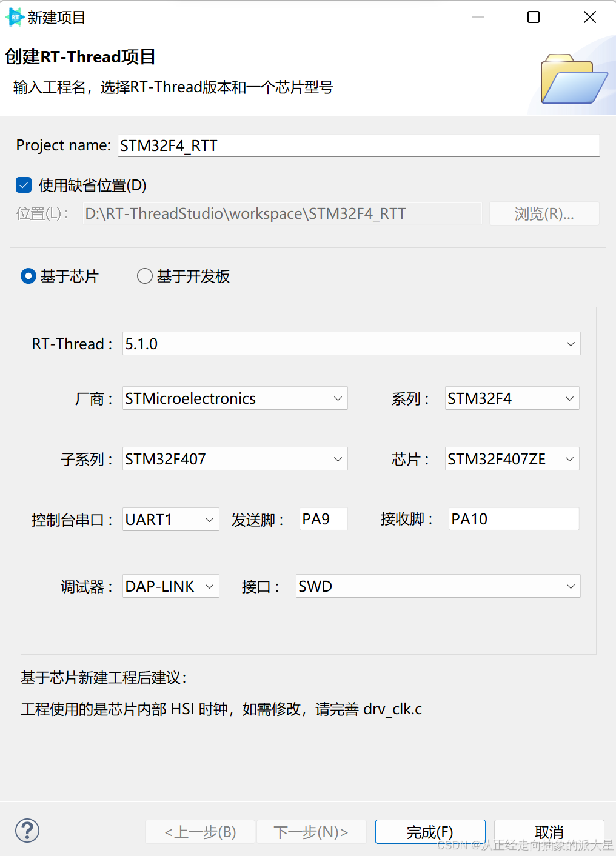Open the 系列 dropdown showing STM32F4

click(569, 398)
